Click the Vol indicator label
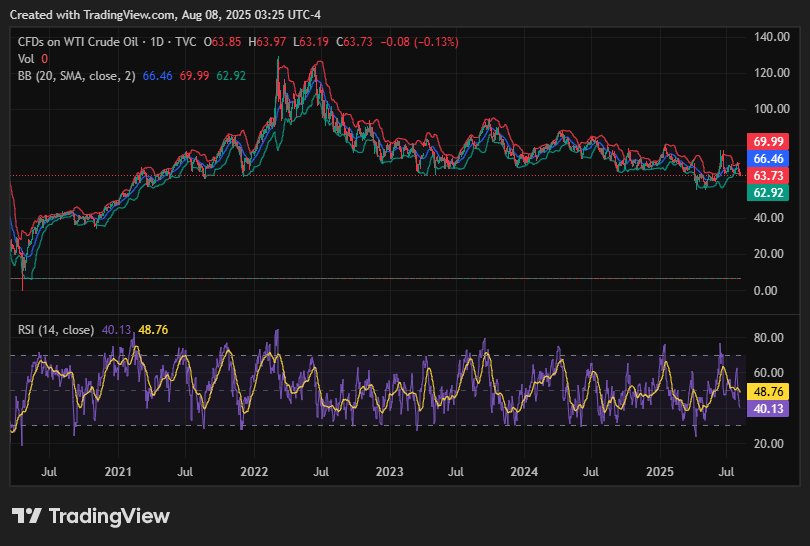810x546 pixels. pos(26,59)
